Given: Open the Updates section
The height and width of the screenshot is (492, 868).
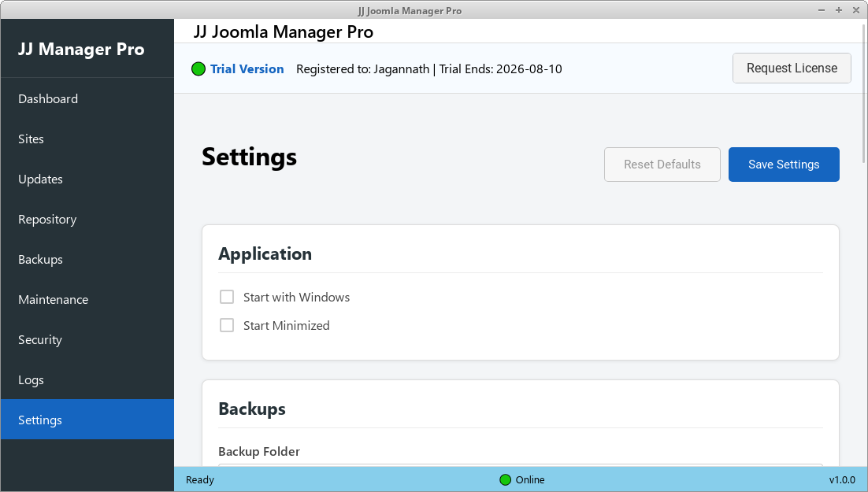Looking at the screenshot, I should tap(87, 179).
